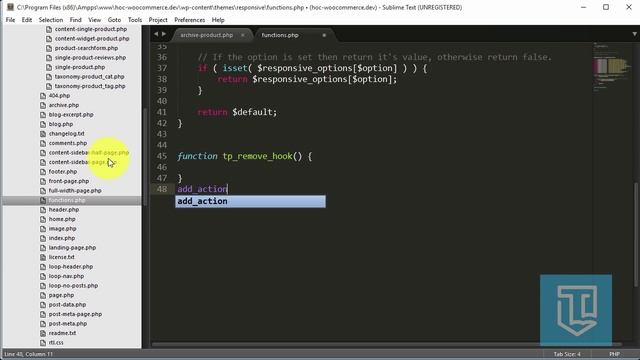Screen dimensions: 640x360
Task: Open Tab Size: 4 setting in status bar
Action: pyautogui.click(x=567, y=354)
